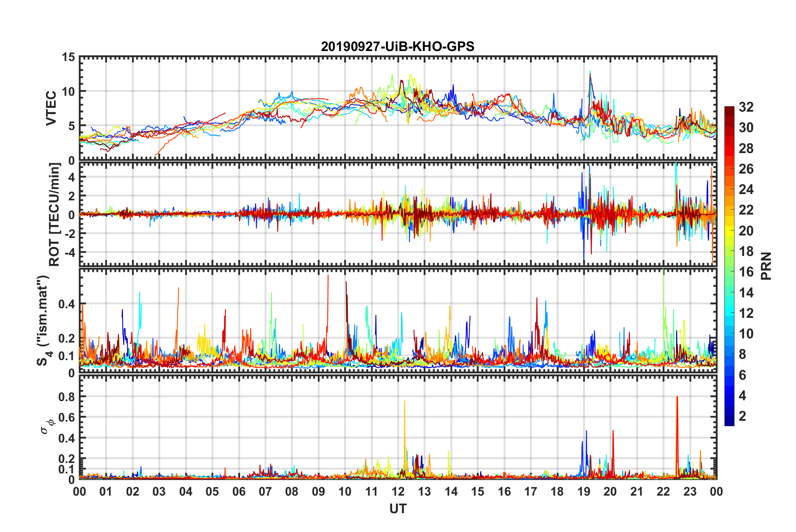Click x-axis tick label 12
The height and width of the screenshot is (532, 796).
tap(398, 491)
